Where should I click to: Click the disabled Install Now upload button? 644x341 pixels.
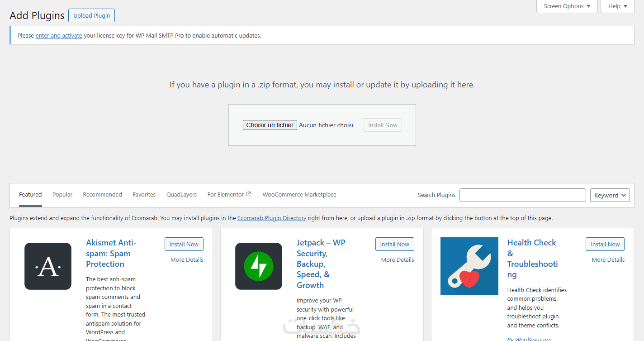(x=383, y=125)
